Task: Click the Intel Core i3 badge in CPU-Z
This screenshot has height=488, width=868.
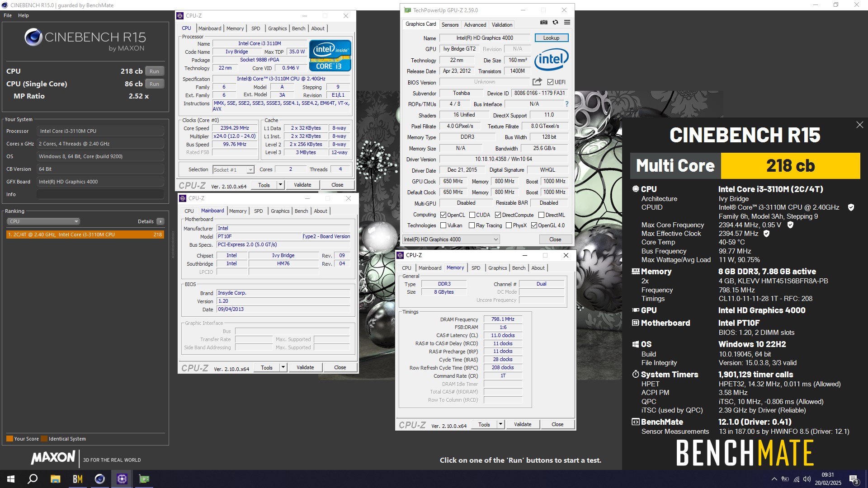Action: tap(330, 56)
